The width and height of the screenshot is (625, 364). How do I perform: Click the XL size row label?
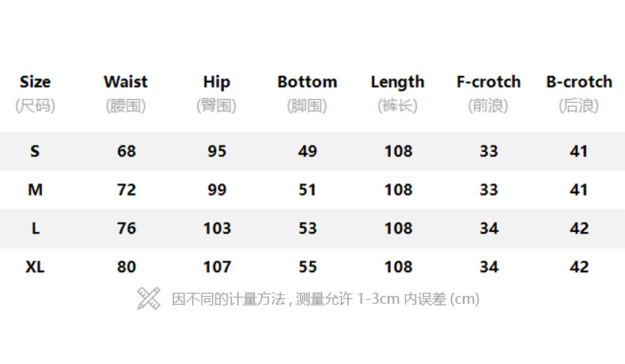pyautogui.click(x=35, y=267)
